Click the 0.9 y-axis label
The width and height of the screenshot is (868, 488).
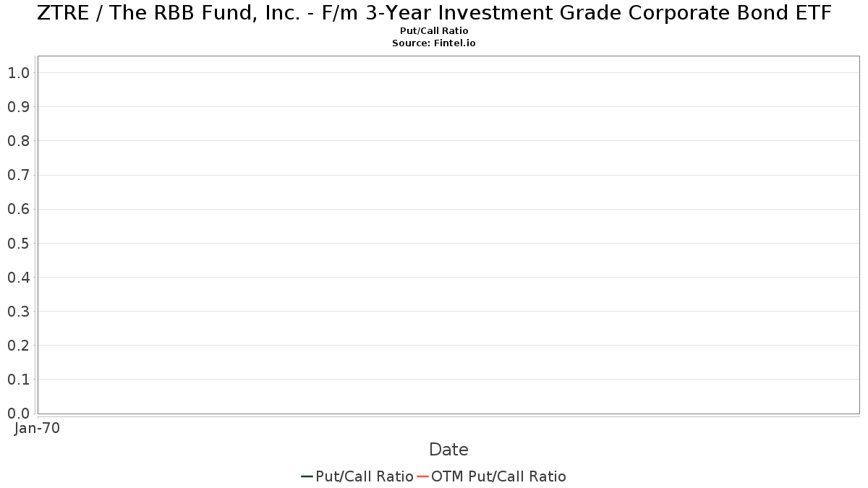click(x=18, y=106)
